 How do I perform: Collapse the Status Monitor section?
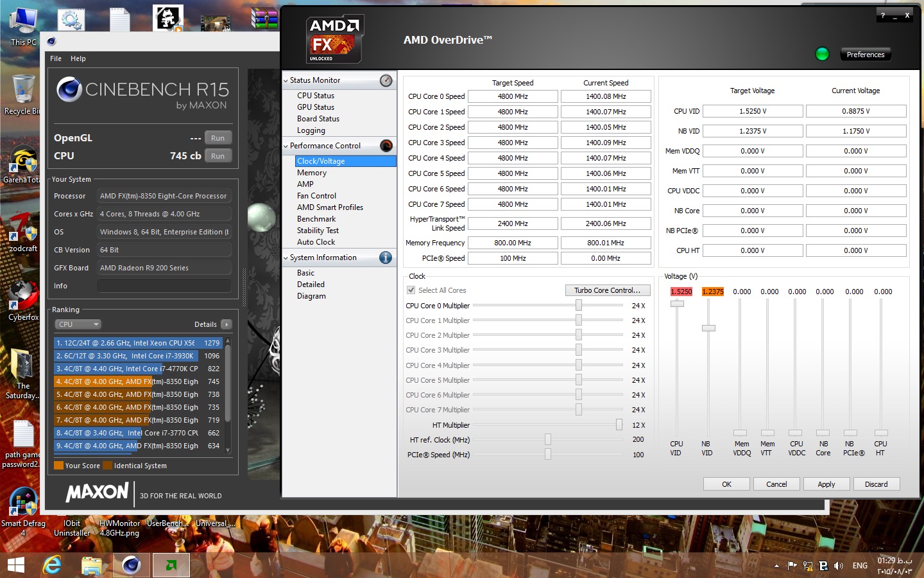(x=286, y=80)
